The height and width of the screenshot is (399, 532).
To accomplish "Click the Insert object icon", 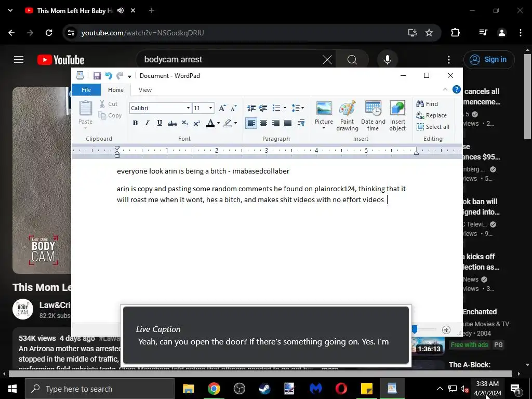I will click(x=397, y=115).
